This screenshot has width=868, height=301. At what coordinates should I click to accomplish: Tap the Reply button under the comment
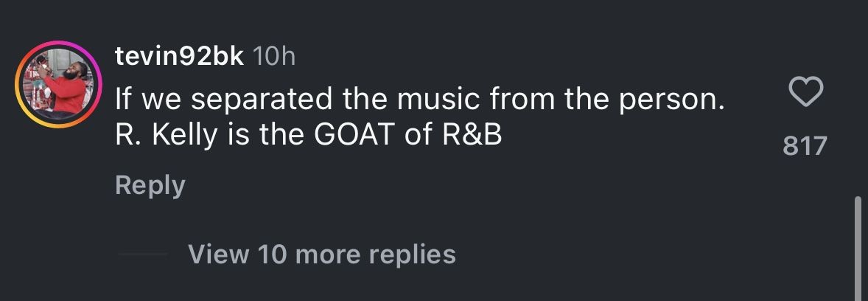pyautogui.click(x=150, y=185)
